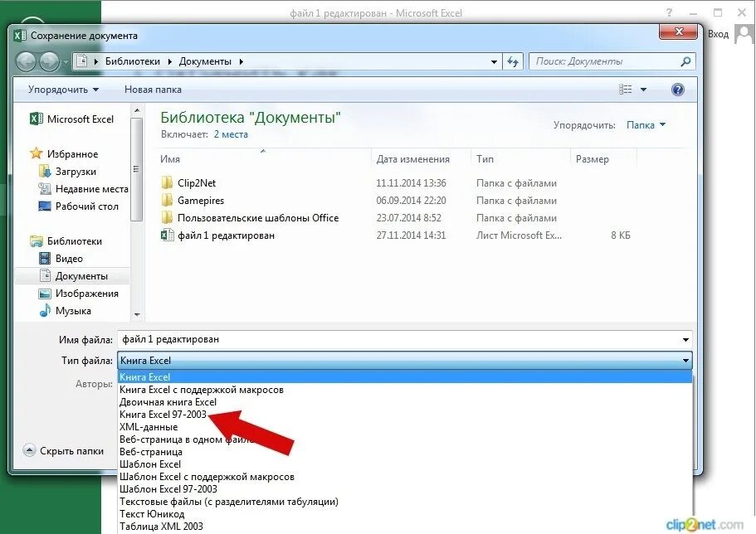The width and height of the screenshot is (756, 534).
Task: Sort by the Имя column header
Action: (264, 159)
